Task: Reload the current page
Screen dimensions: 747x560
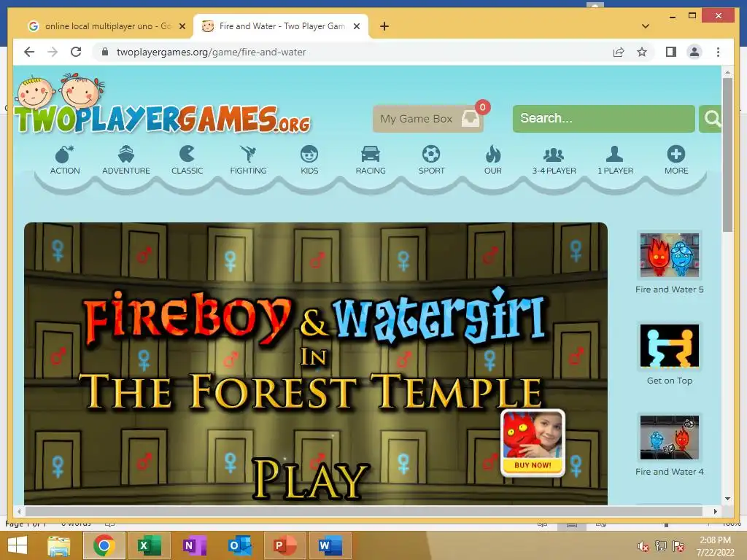Action: [x=76, y=52]
